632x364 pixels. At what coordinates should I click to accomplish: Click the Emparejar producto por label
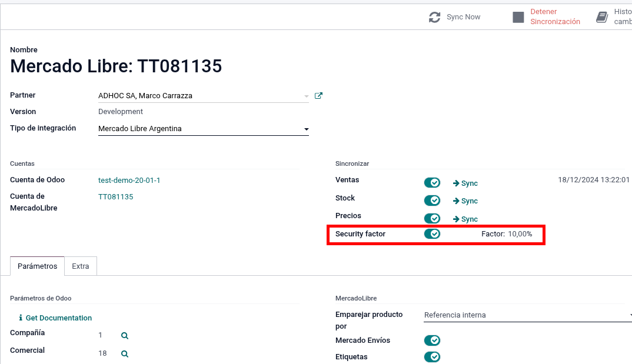tap(369, 320)
